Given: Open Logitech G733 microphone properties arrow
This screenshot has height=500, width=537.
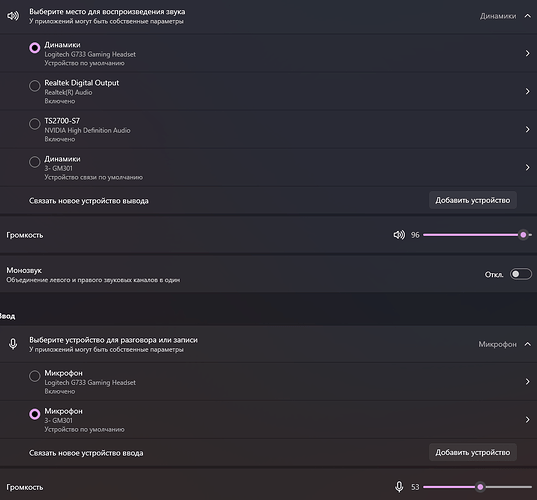Looking at the screenshot, I should click(527, 382).
